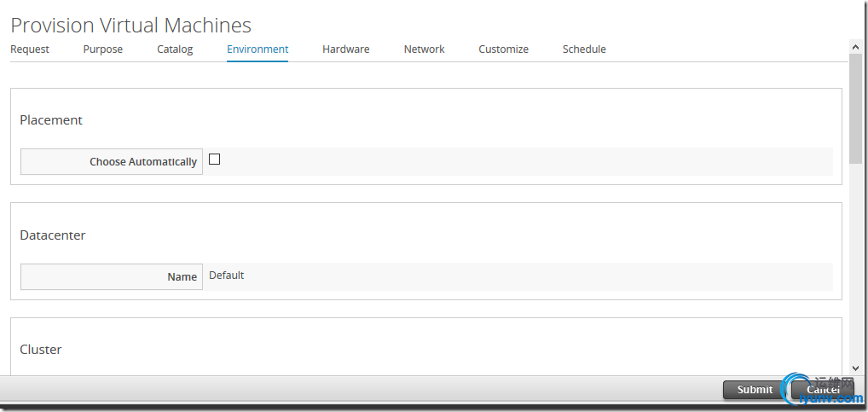Open the Request tab
868x412 pixels.
(30, 49)
